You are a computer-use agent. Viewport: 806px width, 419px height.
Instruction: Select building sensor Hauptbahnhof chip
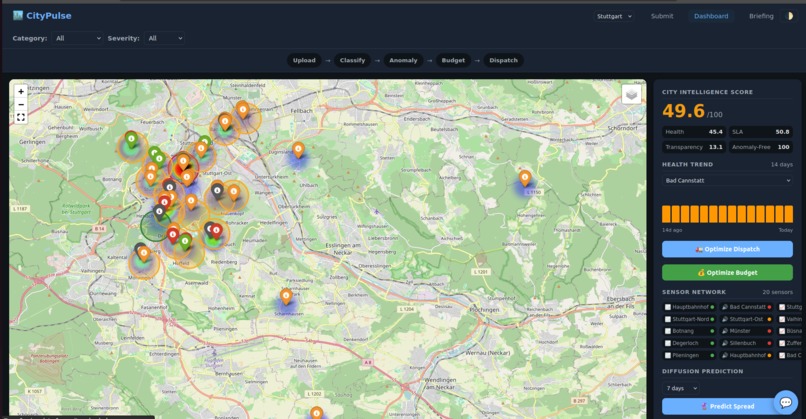(689, 307)
